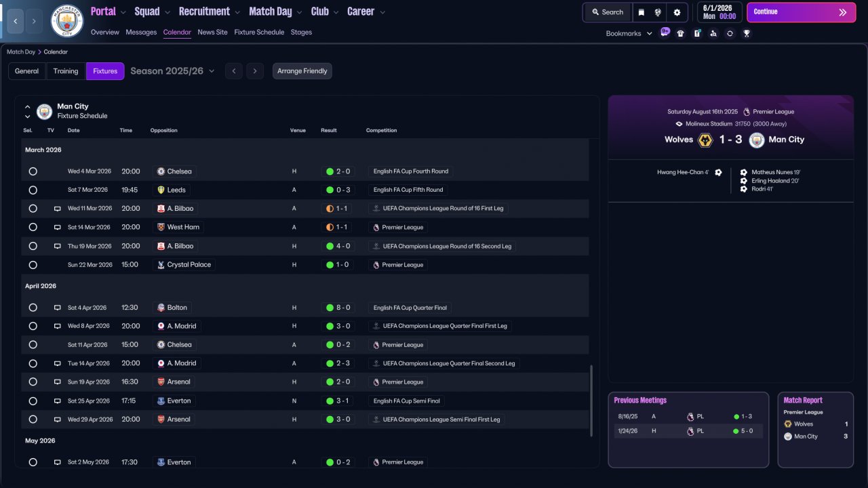Select the Bolton 4 Apr fixture radio
This screenshot has height=488, width=868.
[x=33, y=308]
